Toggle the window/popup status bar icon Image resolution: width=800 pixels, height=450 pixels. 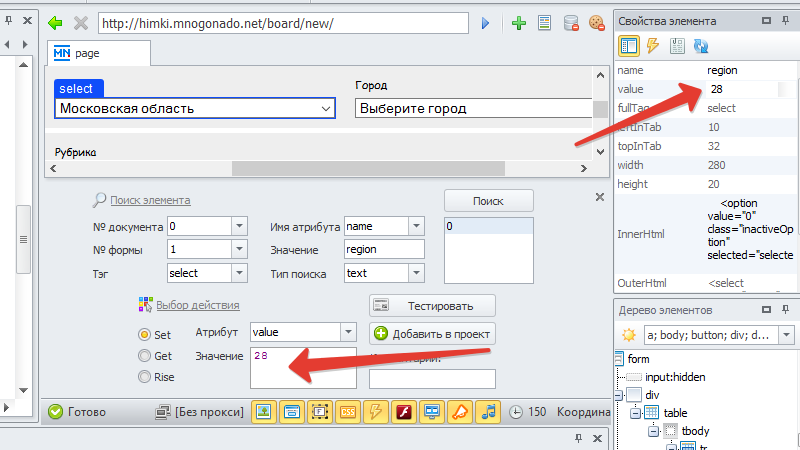coord(292,412)
